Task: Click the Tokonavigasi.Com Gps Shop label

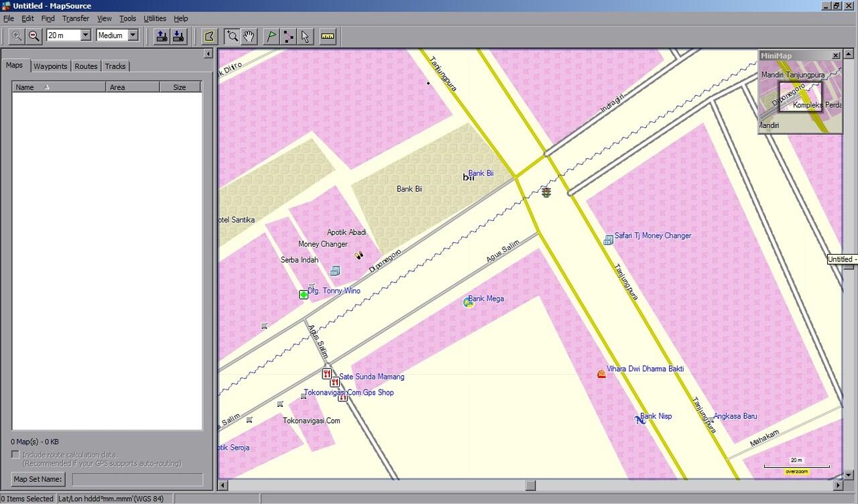Action: pos(349,393)
